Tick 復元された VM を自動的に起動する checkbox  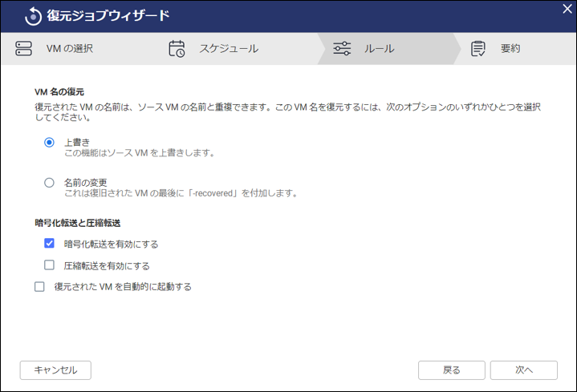pyautogui.click(x=39, y=286)
